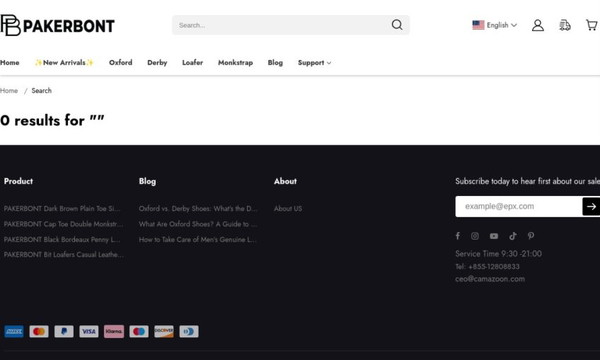Open What Are Oxford Shoes blog link
Image resolution: width=600 pixels, height=360 pixels.
198,224
